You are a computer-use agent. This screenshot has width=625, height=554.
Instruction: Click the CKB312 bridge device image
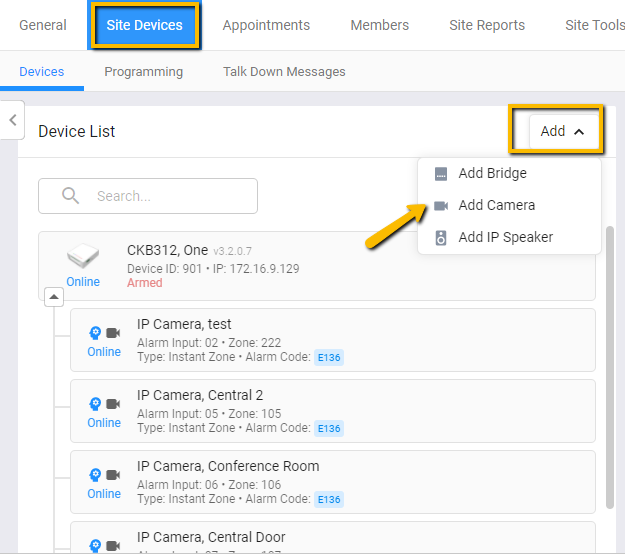[x=83, y=256]
